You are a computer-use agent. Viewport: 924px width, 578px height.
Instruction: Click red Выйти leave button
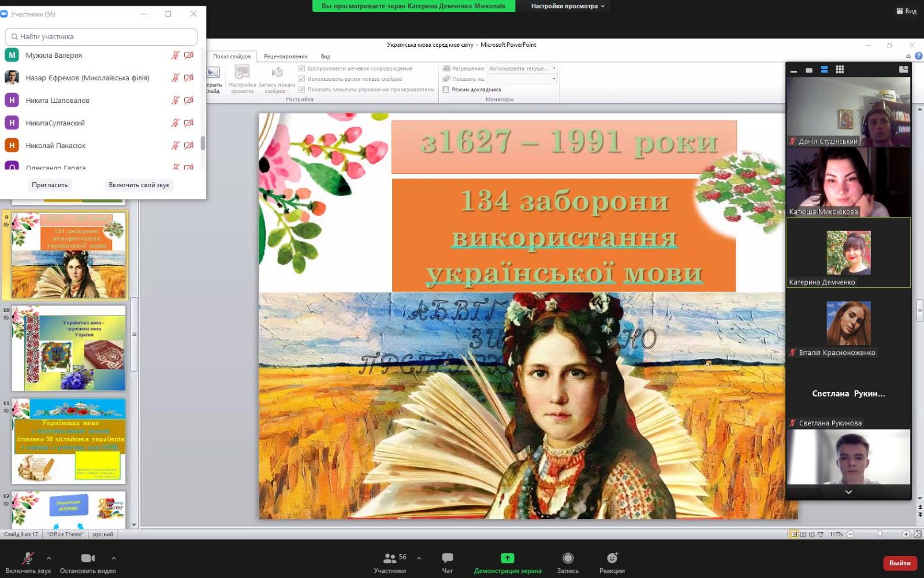(x=900, y=562)
